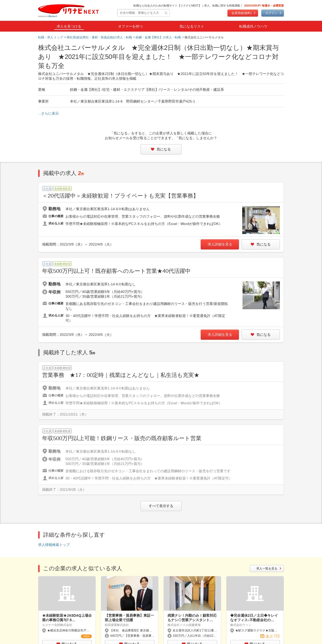Click briefcase icon in active ルート営業 card
The width and height of the screenshot is (322, 644).
pyautogui.click(x=45, y=303)
